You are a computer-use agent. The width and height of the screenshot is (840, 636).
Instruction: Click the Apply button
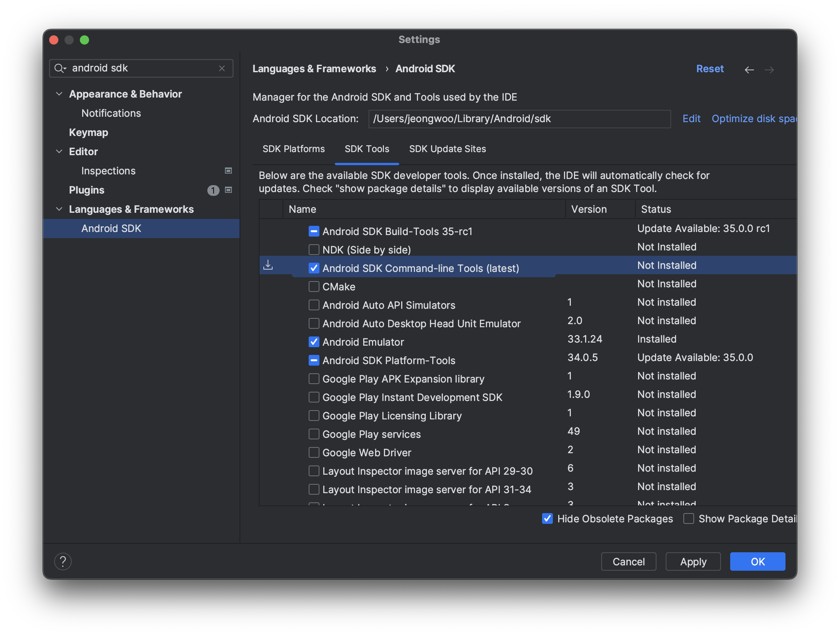click(x=693, y=561)
